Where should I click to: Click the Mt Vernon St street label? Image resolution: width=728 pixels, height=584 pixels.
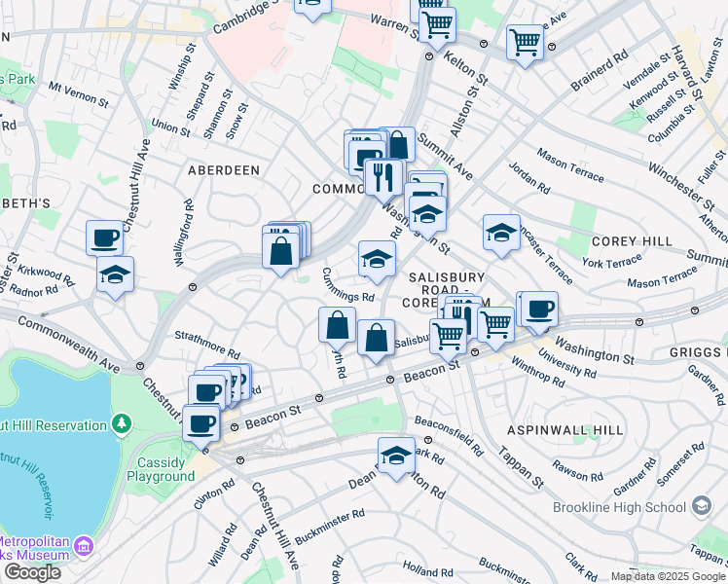(79, 94)
